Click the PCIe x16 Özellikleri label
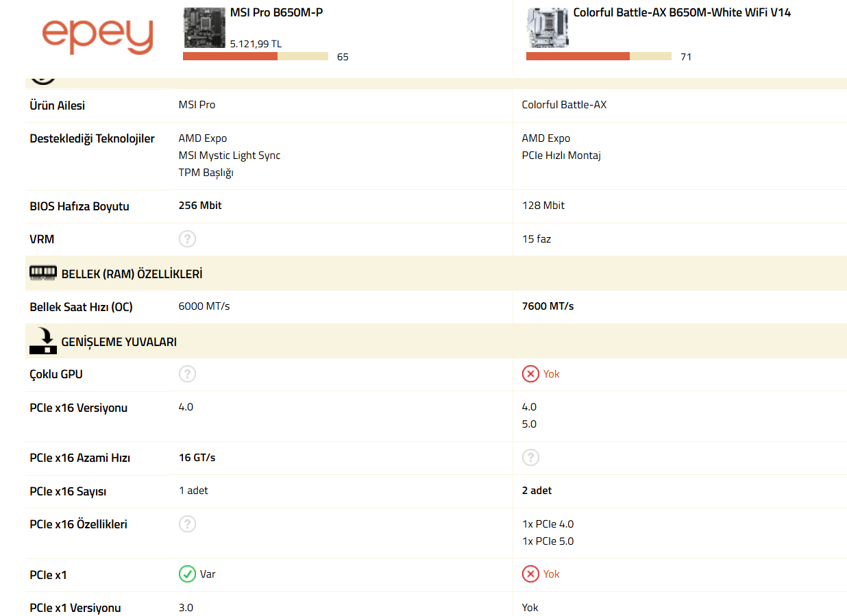 point(79,524)
